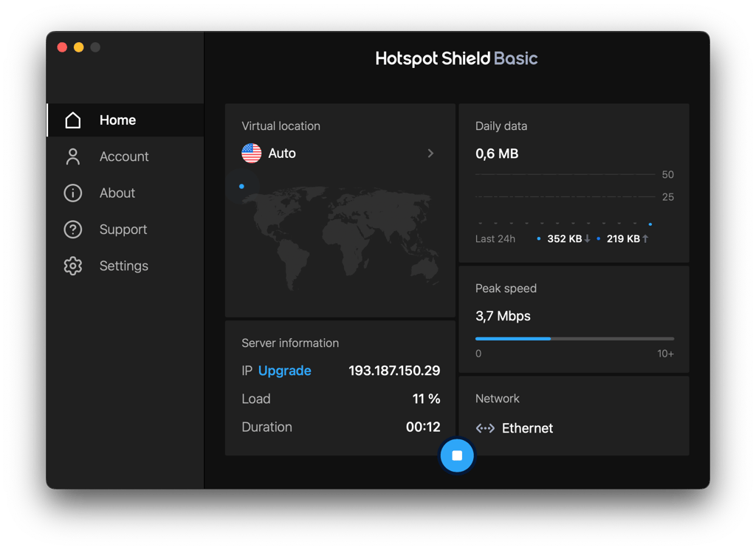This screenshot has width=756, height=550.
Task: Click the US flag icon
Action: [251, 154]
